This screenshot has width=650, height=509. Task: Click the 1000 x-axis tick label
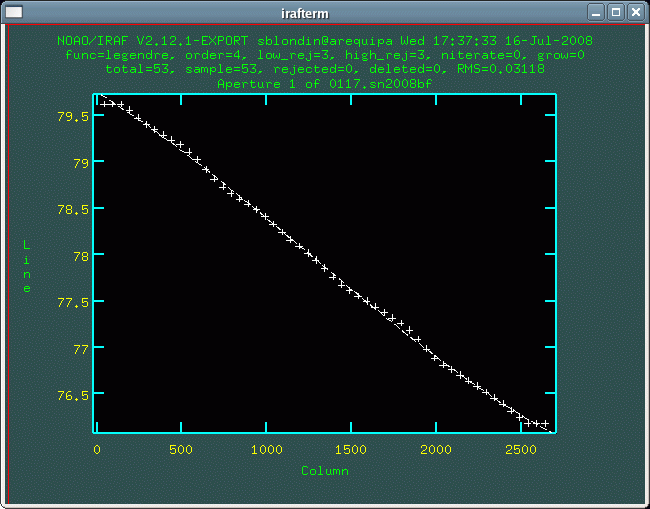pos(267,450)
